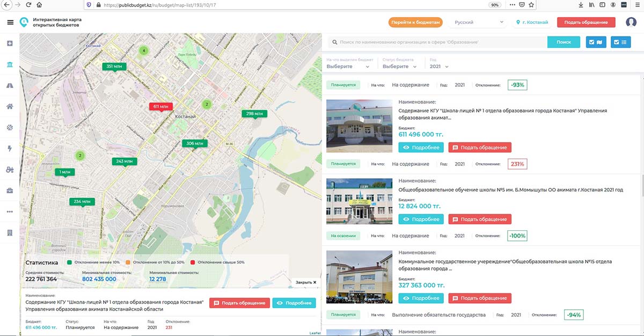Select the briefcase category icon
Image resolution: width=644 pixels, height=336 pixels.
pyautogui.click(x=10, y=191)
